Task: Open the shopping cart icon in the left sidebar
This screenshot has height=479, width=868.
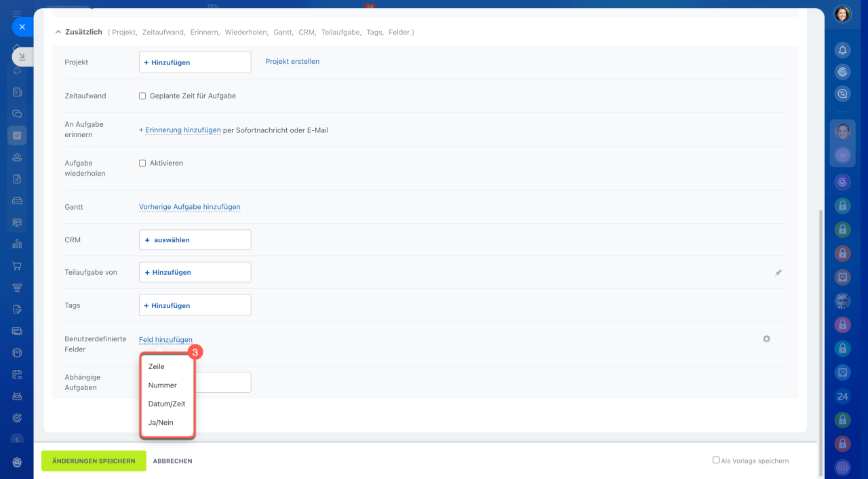Action: pos(17,266)
